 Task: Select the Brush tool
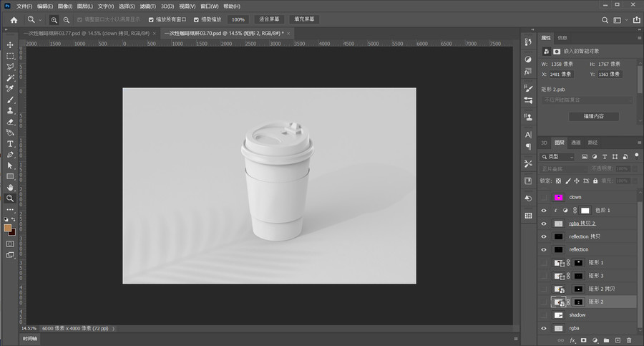[x=10, y=100]
